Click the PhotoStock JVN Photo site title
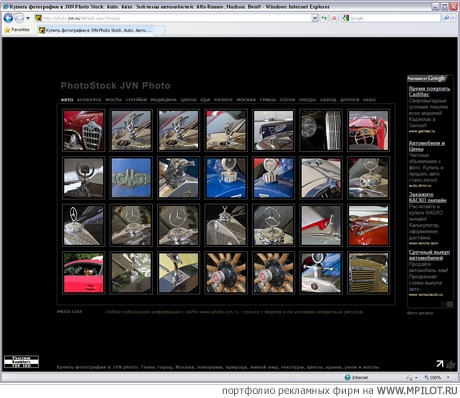 tap(115, 86)
